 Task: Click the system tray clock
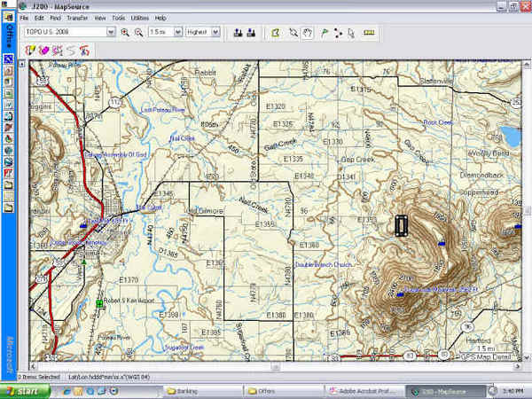tap(514, 391)
